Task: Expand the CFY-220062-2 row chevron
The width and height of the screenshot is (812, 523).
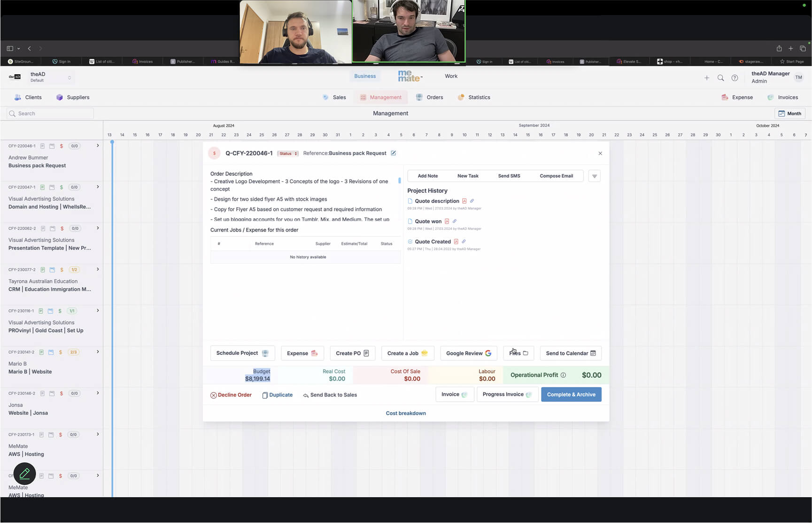Action: tap(98, 228)
